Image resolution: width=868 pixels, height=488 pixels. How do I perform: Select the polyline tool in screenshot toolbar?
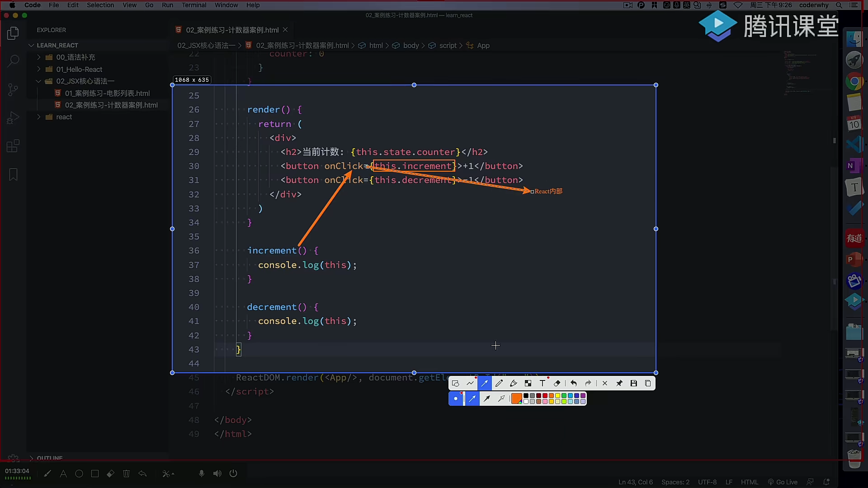pos(470,383)
